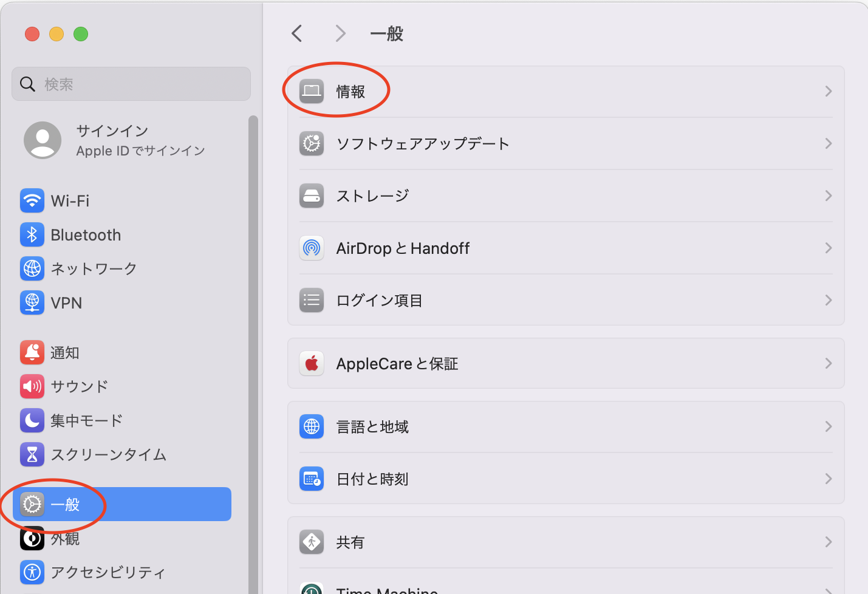Click the 言語と地域 globe icon
The image size is (868, 594).
tap(312, 426)
